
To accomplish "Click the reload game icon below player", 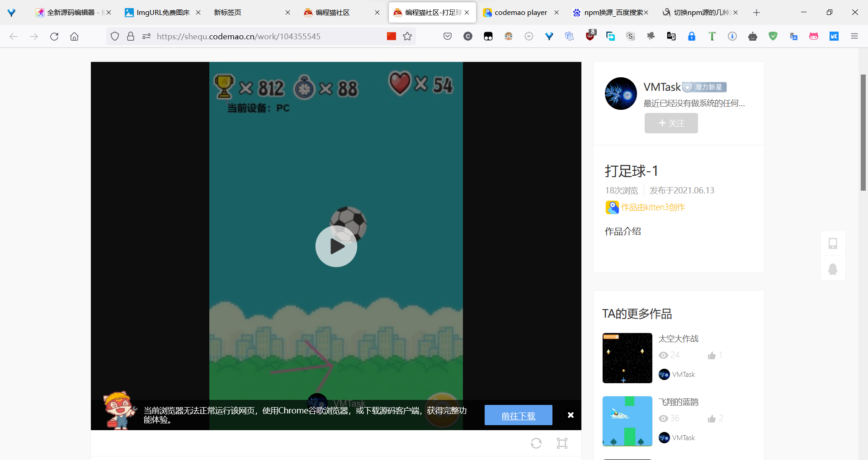I will point(536,443).
